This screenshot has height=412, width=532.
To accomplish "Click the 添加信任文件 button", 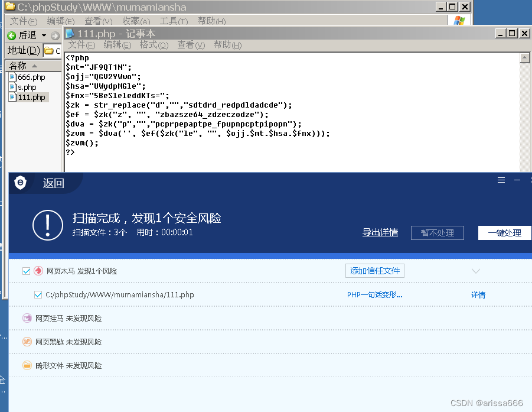I will point(375,271).
